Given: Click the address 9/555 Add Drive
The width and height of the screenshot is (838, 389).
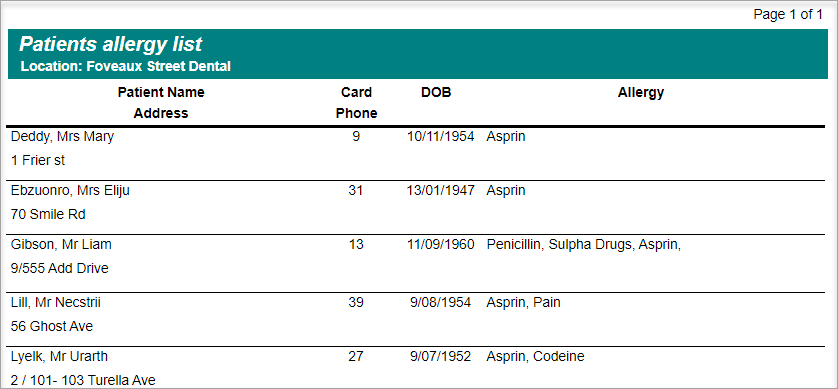Looking at the screenshot, I should pos(60,268).
